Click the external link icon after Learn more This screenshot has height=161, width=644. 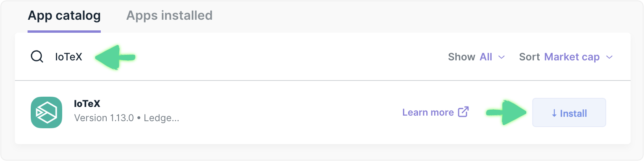click(x=463, y=112)
